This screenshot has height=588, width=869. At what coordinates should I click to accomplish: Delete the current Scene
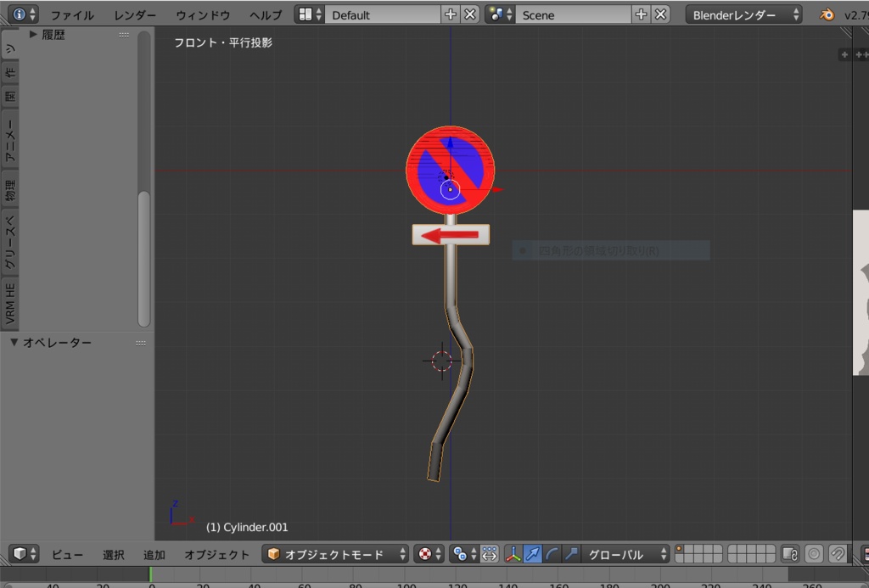(x=660, y=14)
